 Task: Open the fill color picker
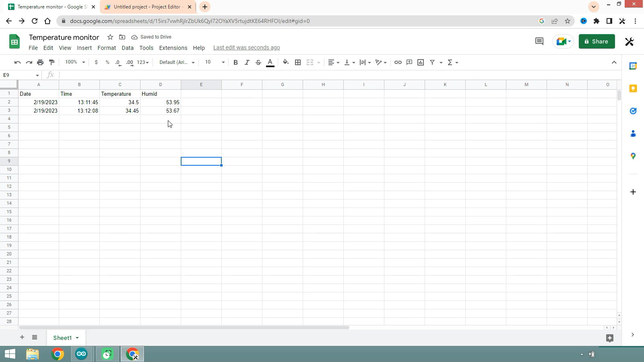click(286, 62)
